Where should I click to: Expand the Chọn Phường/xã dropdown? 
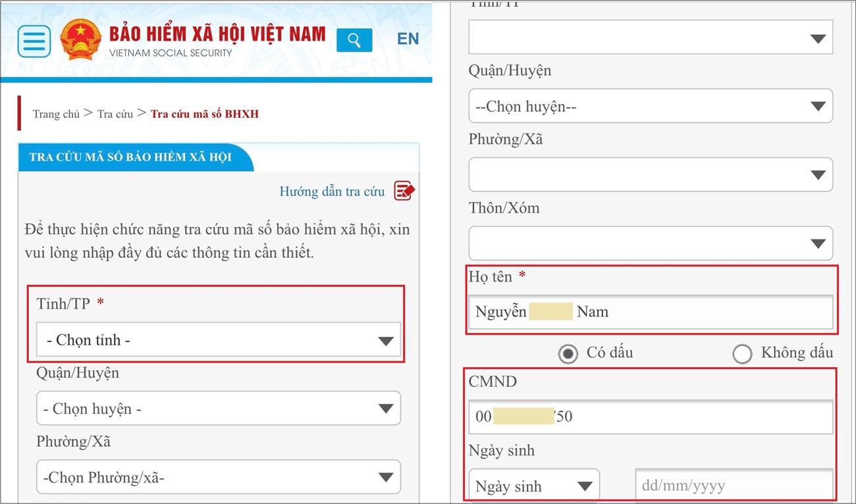(x=217, y=476)
